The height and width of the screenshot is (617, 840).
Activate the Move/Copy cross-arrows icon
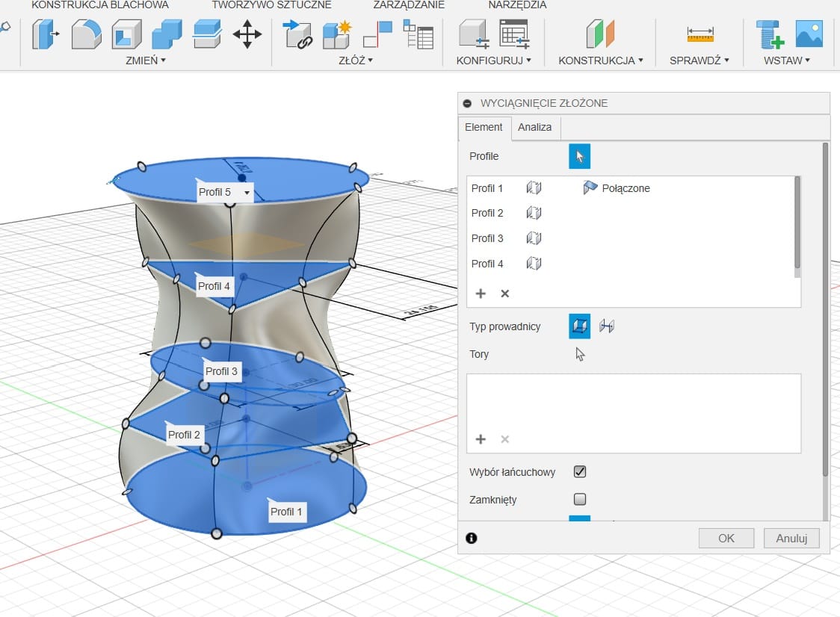[247, 34]
